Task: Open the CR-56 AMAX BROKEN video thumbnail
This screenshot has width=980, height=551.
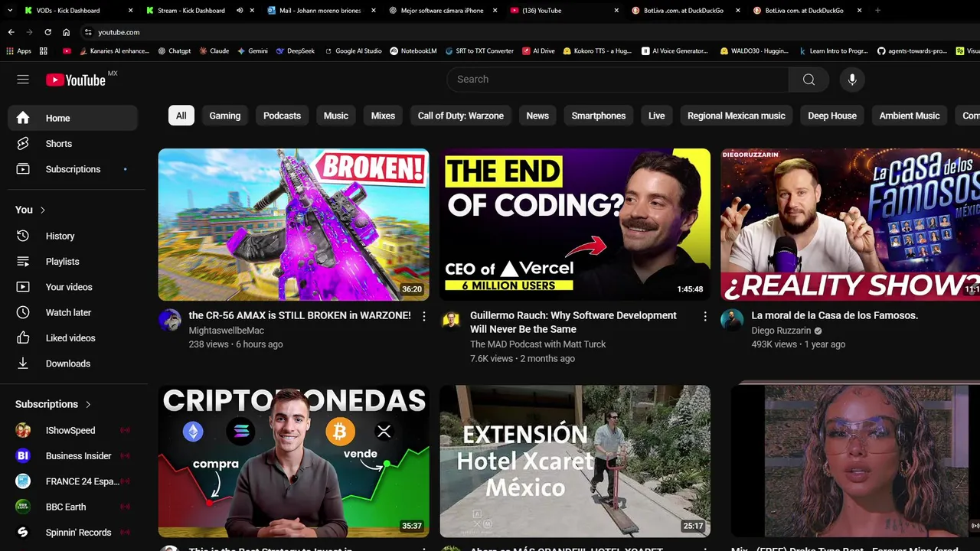Action: [294, 224]
